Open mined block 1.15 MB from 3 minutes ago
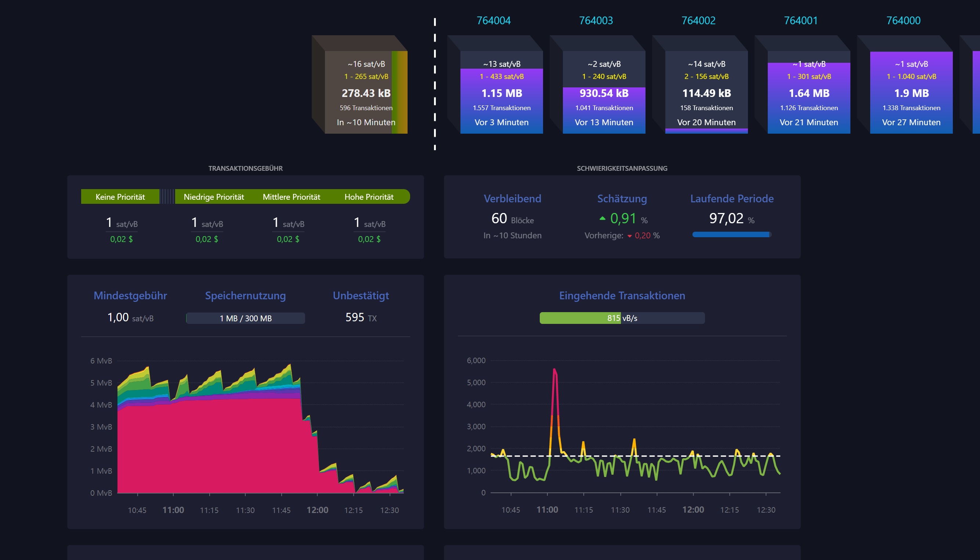 pos(501,92)
